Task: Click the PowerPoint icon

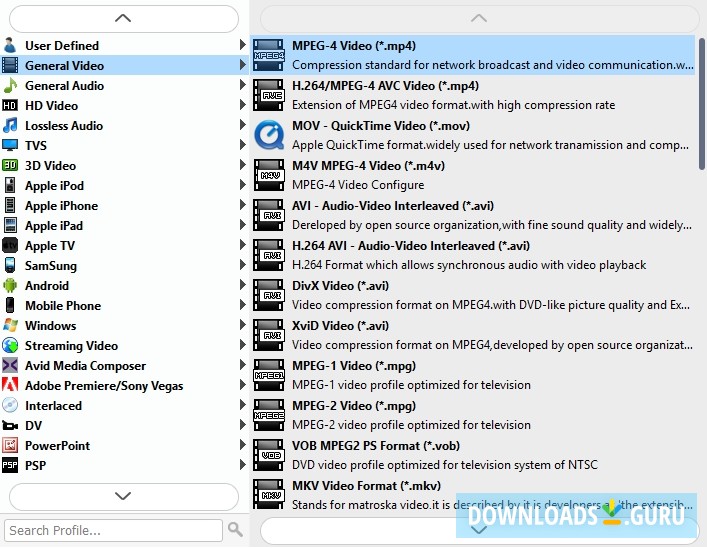Action: pyautogui.click(x=10, y=445)
